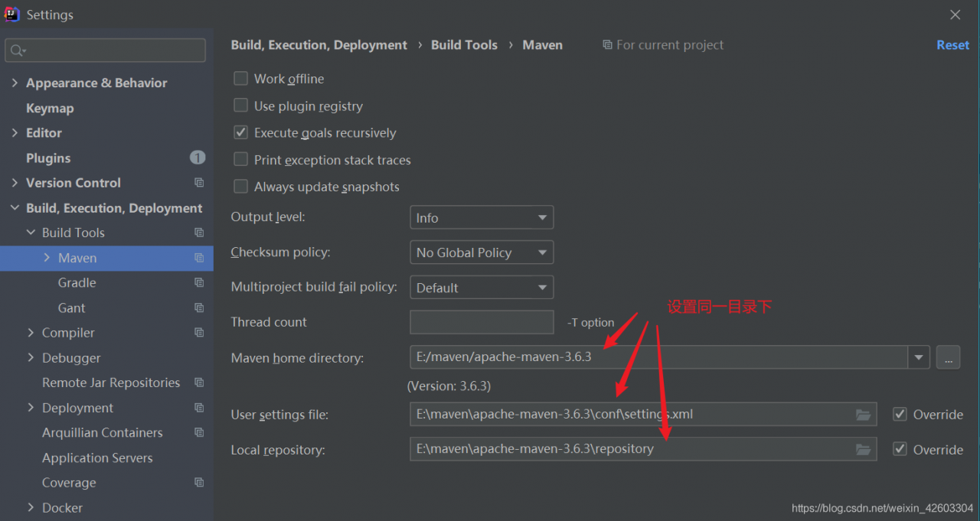
Task: Expand the Editor settings node
Action: click(15, 132)
